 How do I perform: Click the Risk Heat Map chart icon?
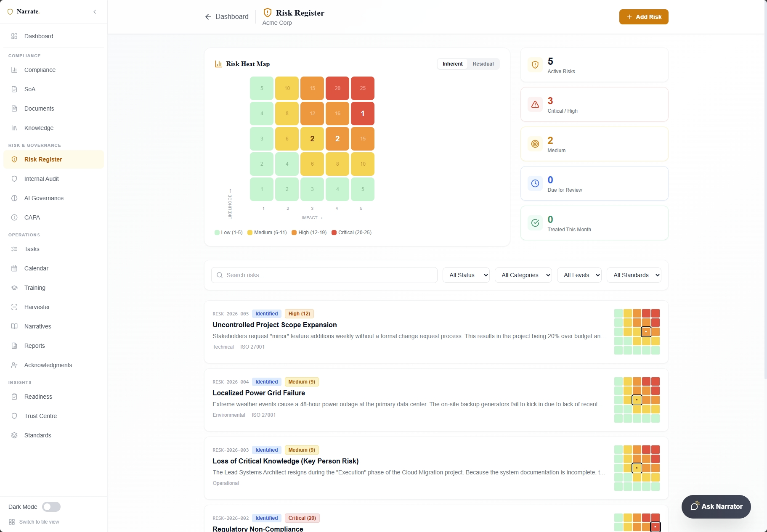218,64
